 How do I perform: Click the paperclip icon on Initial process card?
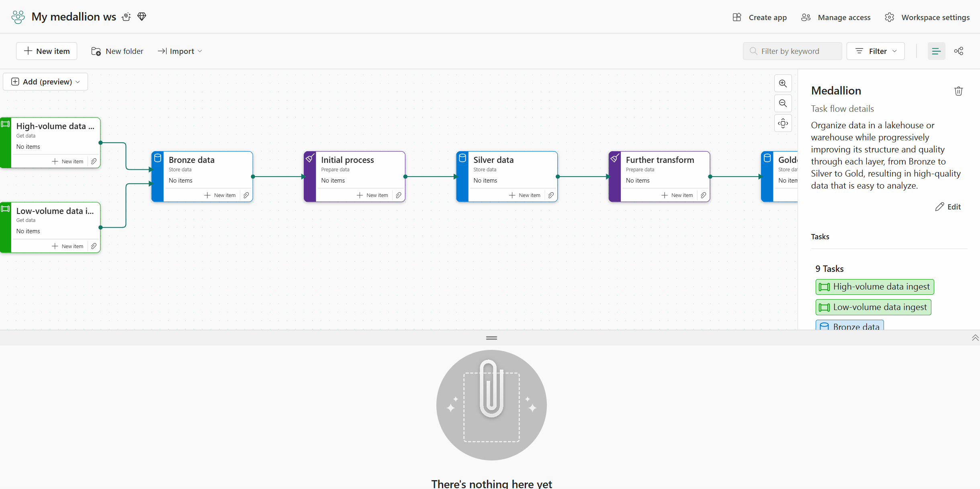(x=399, y=195)
